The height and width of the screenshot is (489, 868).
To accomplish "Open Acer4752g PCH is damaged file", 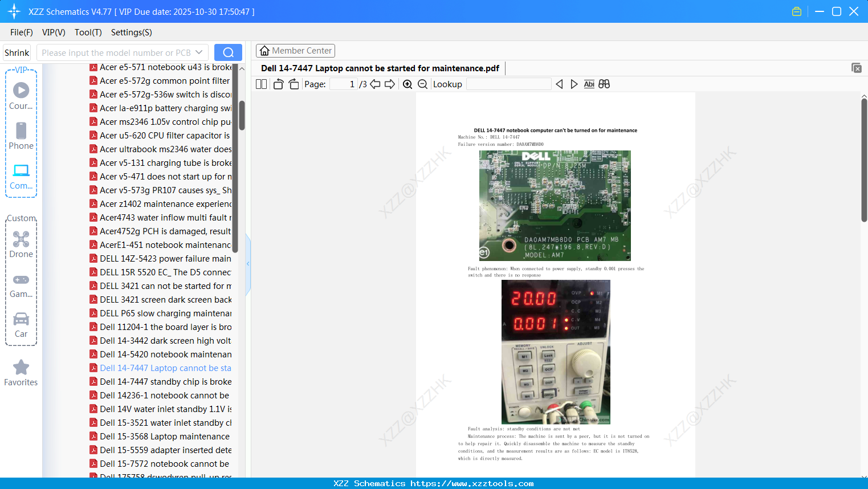I will pos(160,231).
